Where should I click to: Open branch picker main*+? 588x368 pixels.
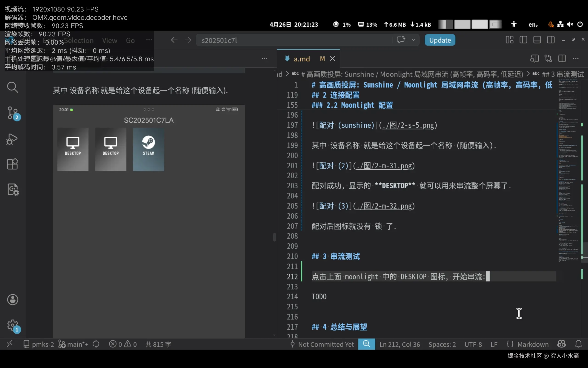(73, 344)
